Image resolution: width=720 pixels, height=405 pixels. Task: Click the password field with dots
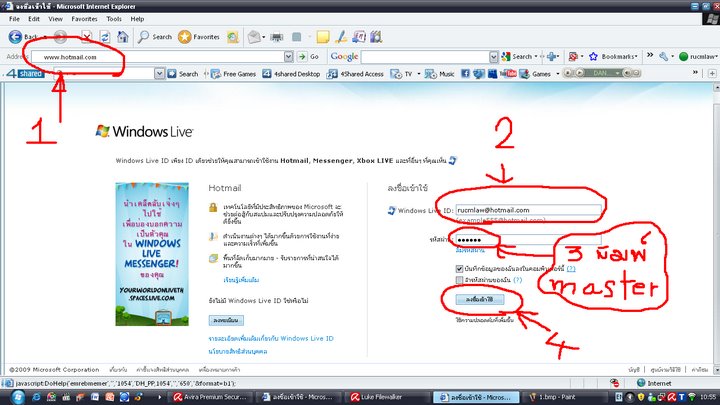tap(528, 240)
